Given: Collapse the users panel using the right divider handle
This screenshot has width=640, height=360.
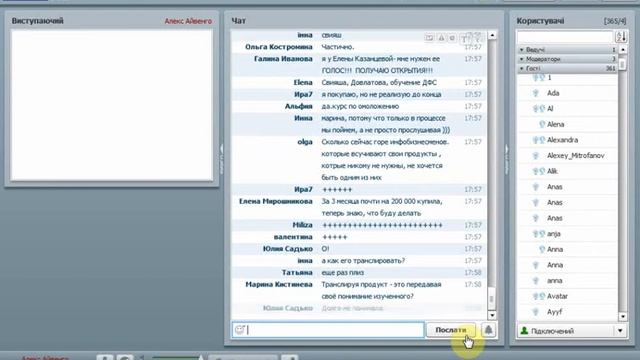Looking at the screenshot, I should [507, 158].
